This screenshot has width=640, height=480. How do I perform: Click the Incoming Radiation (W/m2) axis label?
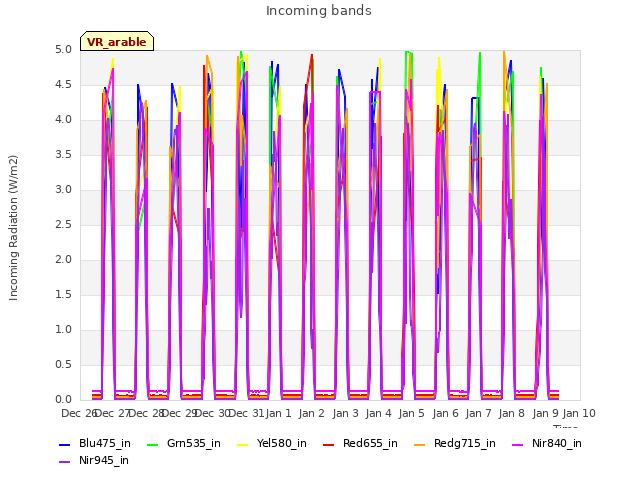13,228
